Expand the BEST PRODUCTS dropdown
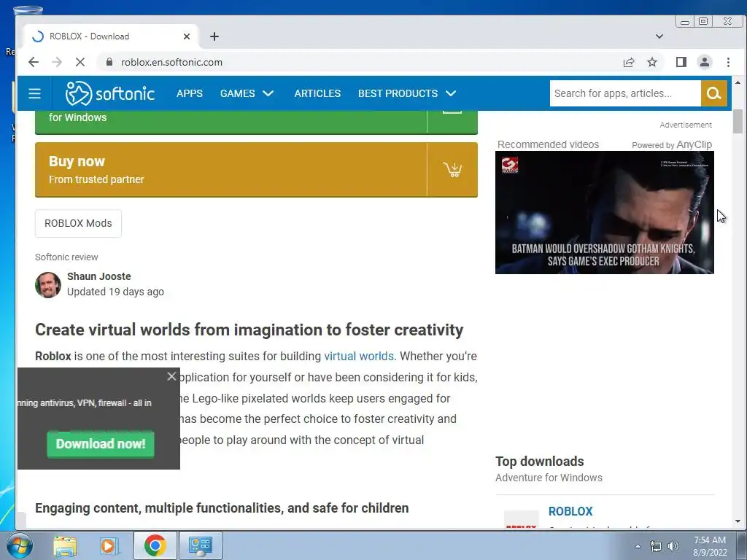 click(407, 93)
